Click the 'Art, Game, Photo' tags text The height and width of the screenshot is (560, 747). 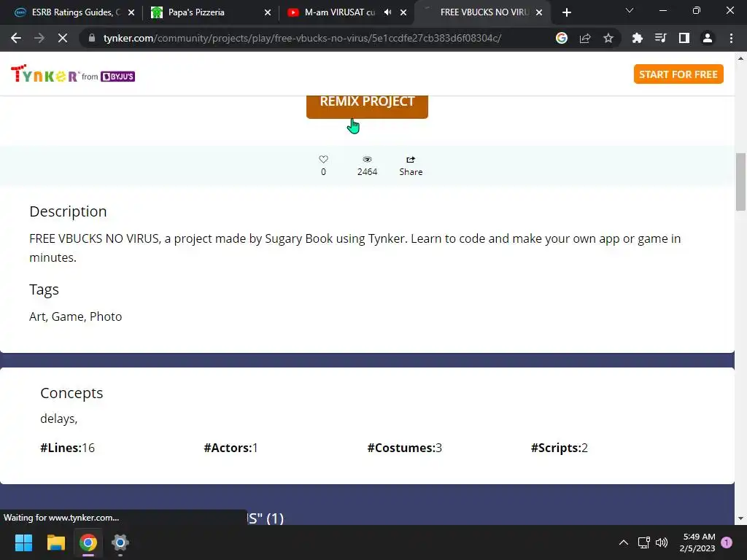click(76, 316)
